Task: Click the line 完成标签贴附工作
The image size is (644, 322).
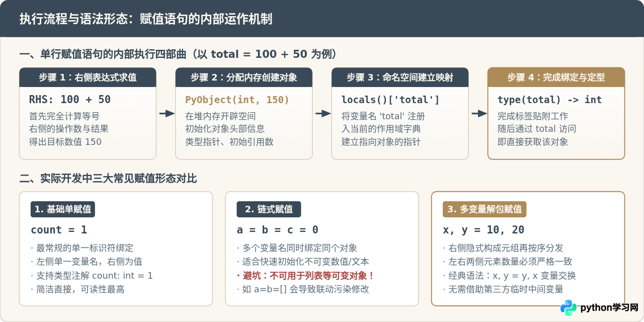Action: coord(533,116)
